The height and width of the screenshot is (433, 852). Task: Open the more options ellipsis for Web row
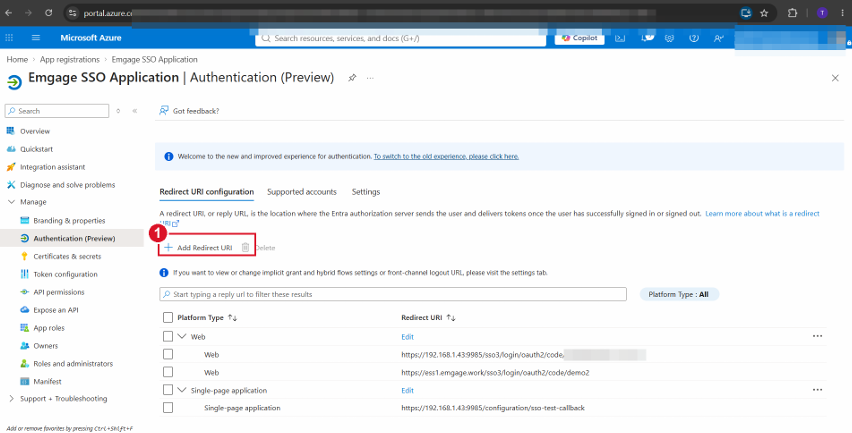click(817, 336)
